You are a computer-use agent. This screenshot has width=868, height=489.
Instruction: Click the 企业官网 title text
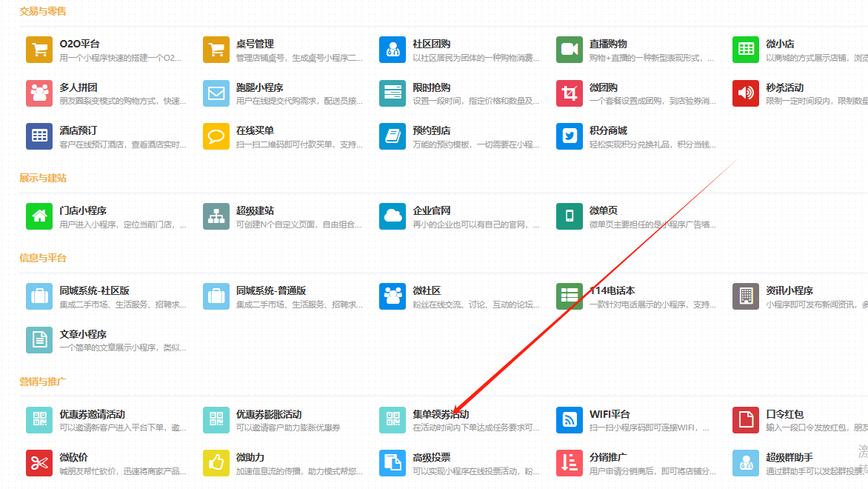click(431, 210)
